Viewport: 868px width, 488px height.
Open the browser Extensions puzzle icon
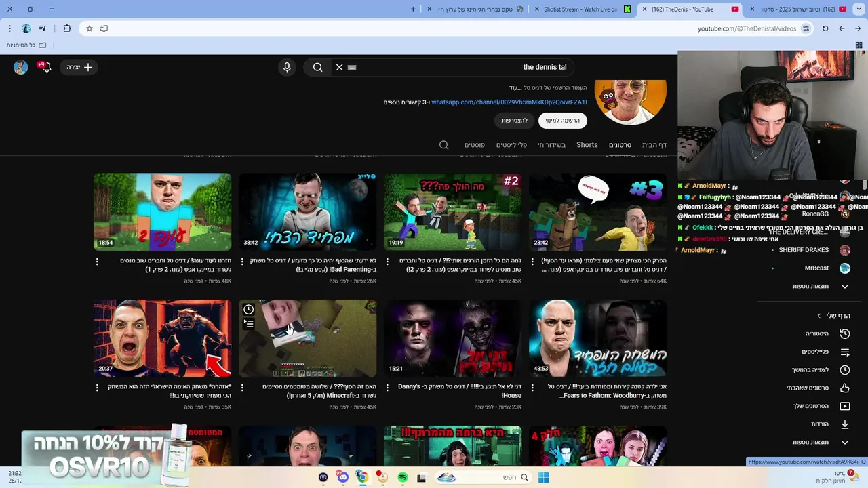[66, 28]
